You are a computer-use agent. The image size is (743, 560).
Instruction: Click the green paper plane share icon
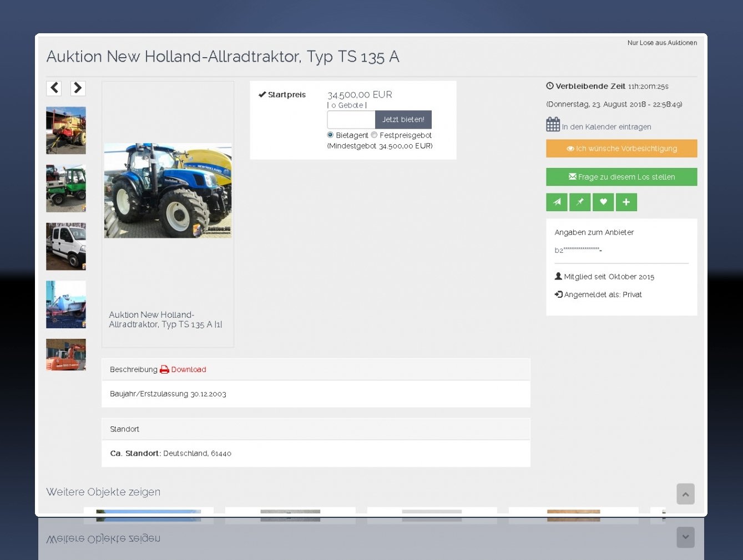pyautogui.click(x=557, y=202)
